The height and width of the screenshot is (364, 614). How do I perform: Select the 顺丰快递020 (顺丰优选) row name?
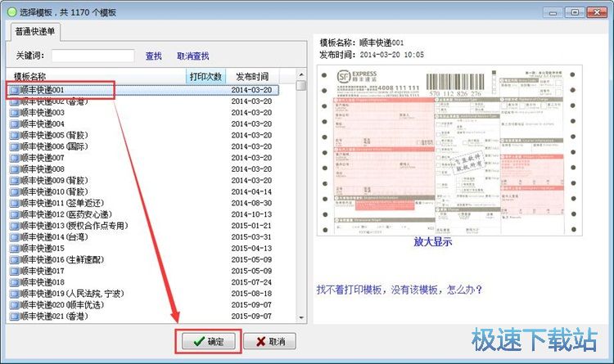(x=62, y=305)
